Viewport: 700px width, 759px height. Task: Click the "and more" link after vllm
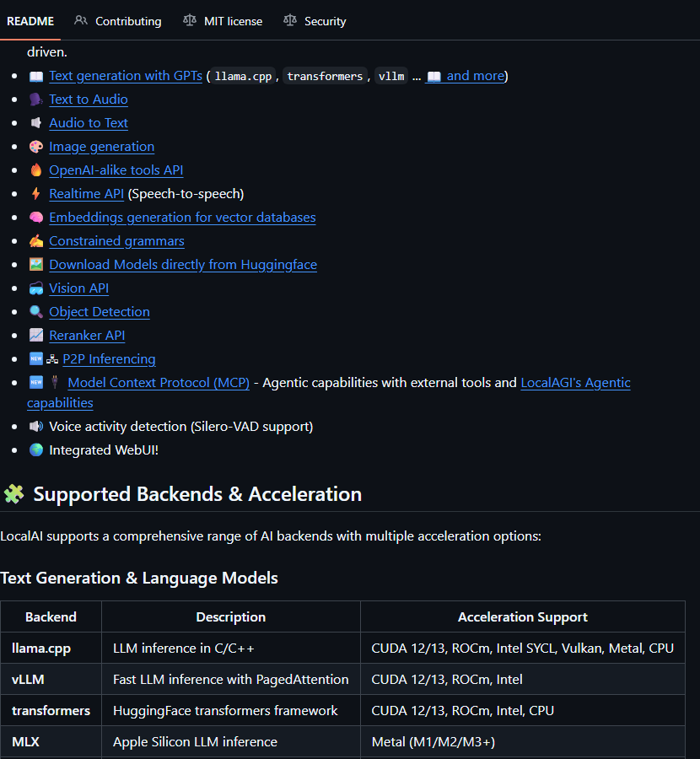[x=474, y=76]
